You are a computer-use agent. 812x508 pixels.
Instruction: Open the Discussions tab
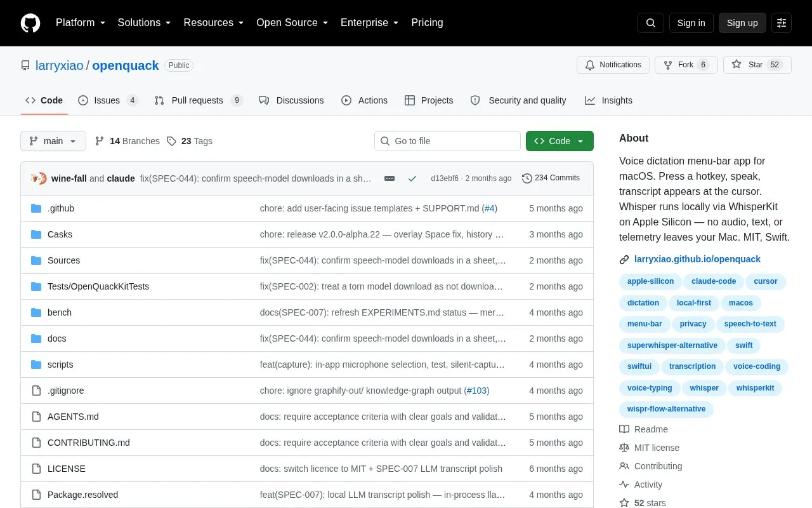coord(291,100)
